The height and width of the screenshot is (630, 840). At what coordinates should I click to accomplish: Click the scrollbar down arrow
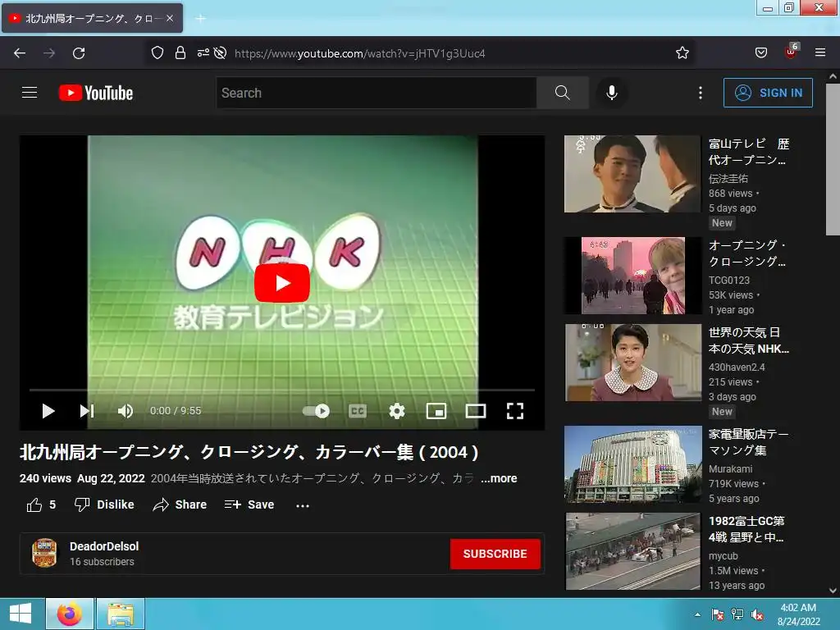833,591
